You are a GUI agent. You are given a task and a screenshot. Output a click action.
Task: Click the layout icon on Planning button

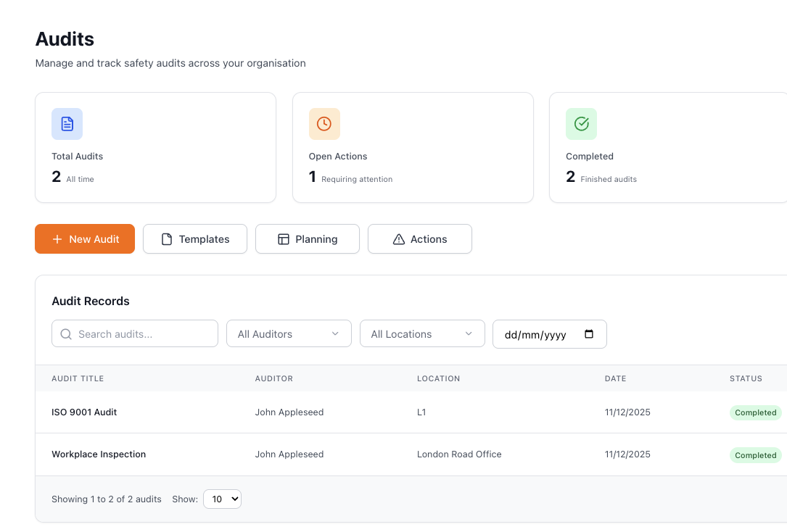point(284,239)
